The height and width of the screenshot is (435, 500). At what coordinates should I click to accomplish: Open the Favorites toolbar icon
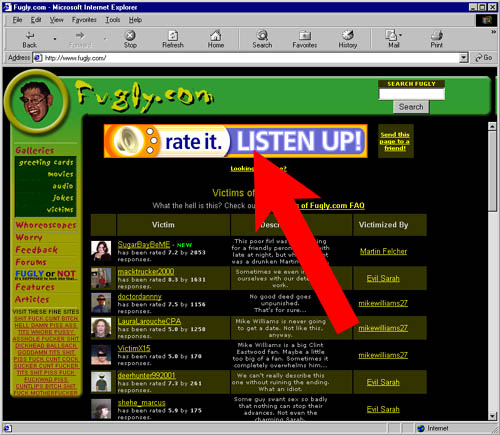[305, 39]
